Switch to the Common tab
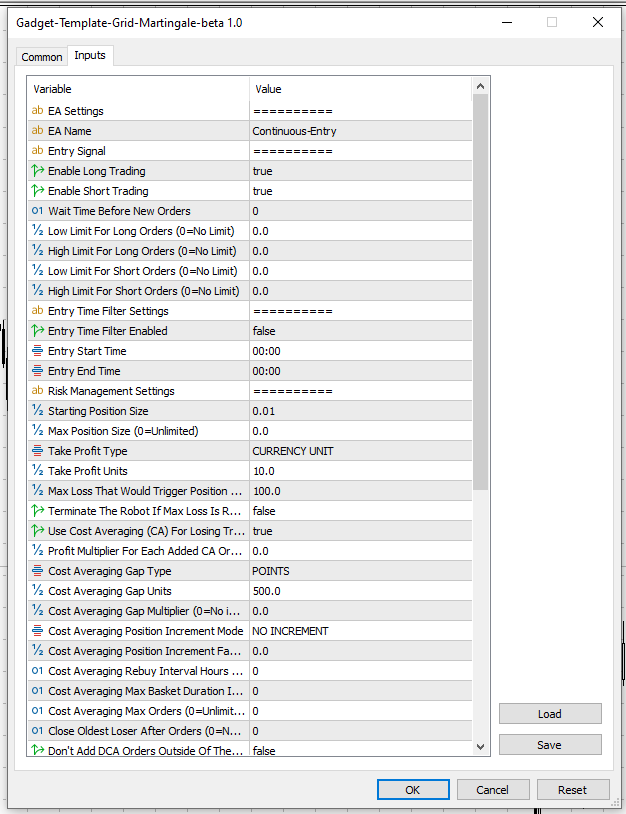Viewport: 626px width, 814px height. tap(42, 57)
